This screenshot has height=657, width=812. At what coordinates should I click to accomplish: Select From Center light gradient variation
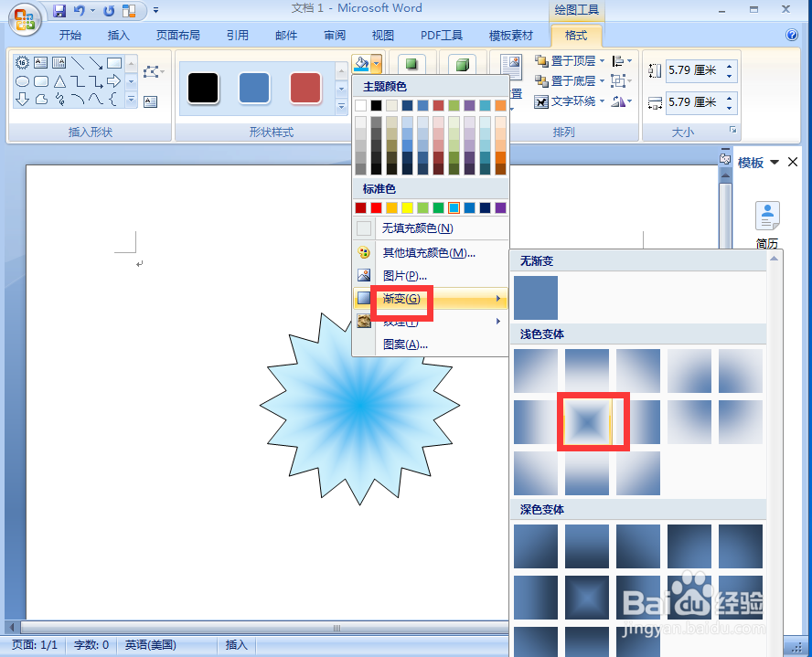[x=587, y=421]
